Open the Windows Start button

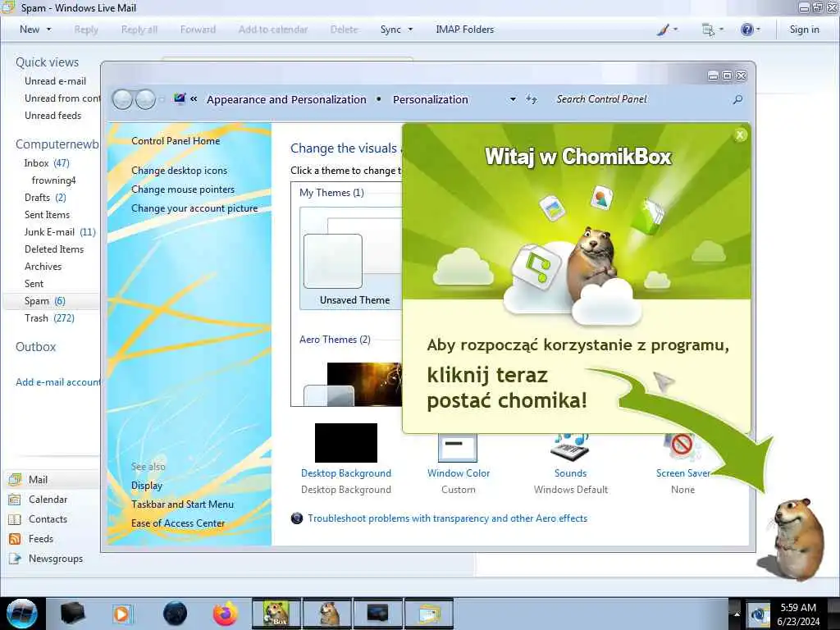coord(22,614)
